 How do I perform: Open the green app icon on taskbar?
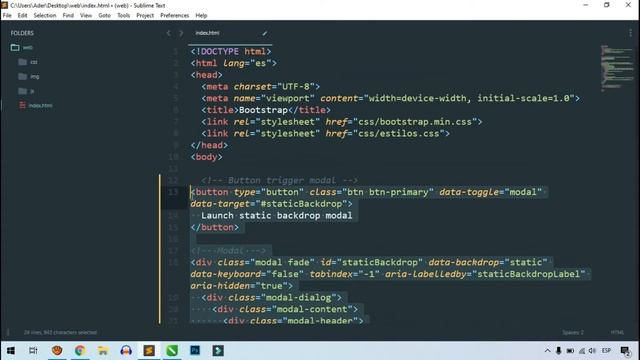[x=172, y=351]
